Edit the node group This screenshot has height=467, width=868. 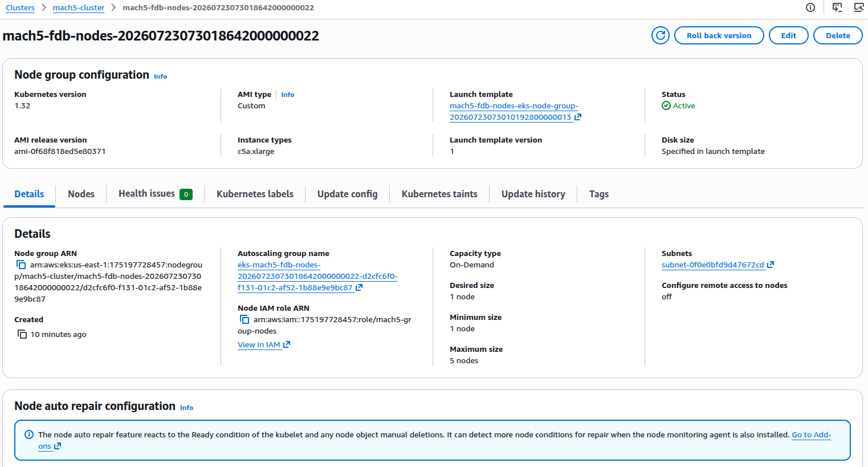789,35
